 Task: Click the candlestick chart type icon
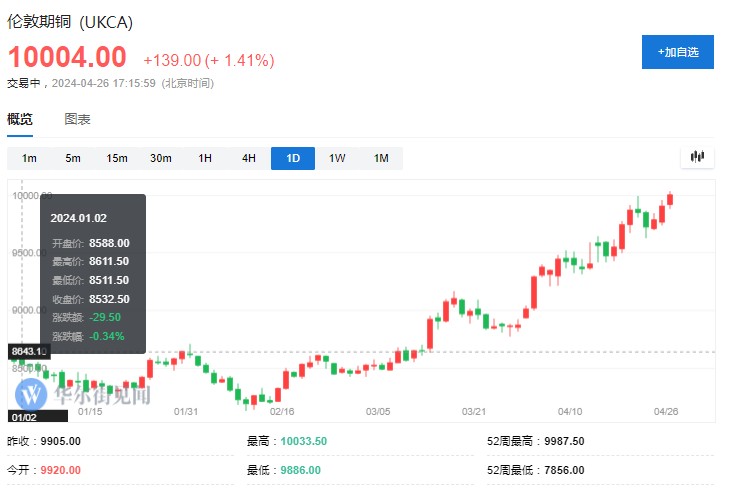(697, 157)
